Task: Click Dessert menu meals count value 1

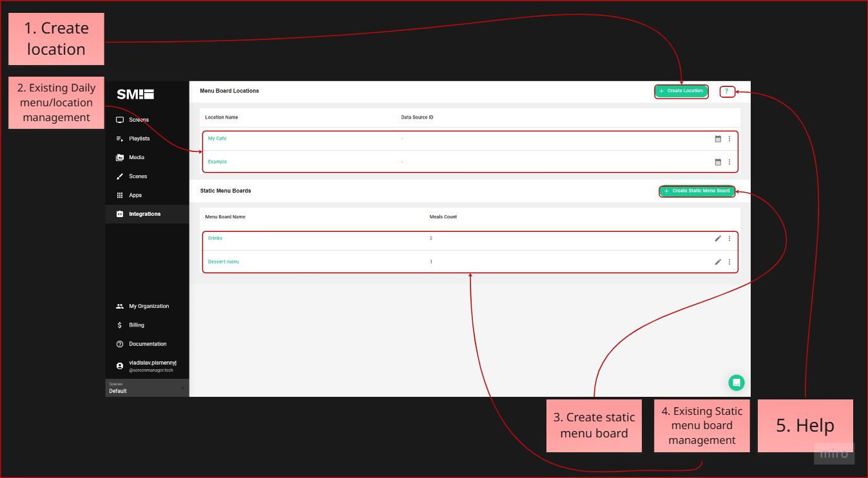Action: [431, 262]
